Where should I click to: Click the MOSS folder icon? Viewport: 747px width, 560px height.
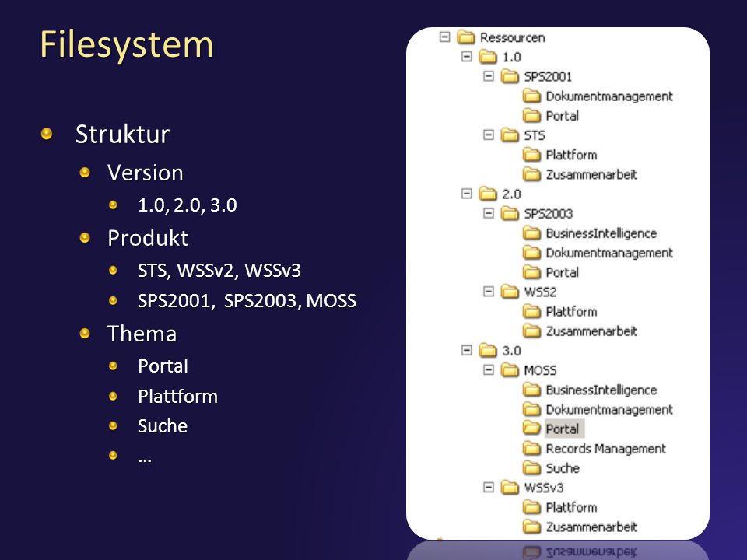click(510, 369)
